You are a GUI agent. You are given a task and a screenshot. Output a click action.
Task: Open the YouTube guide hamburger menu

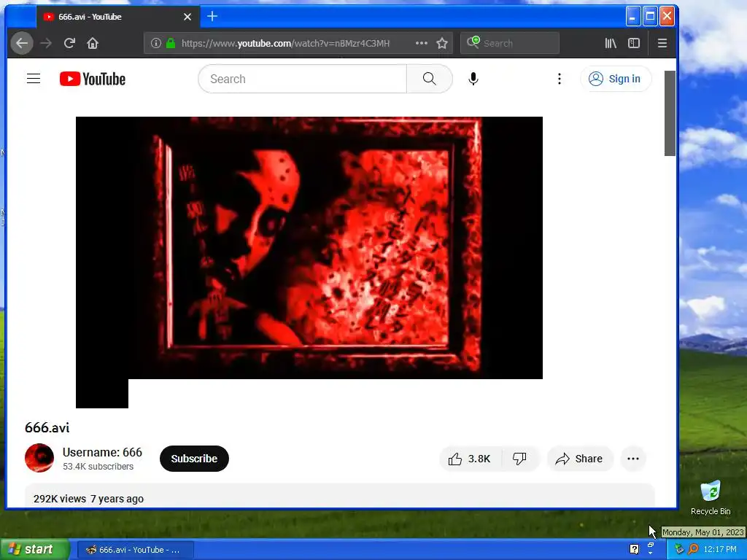34,79
